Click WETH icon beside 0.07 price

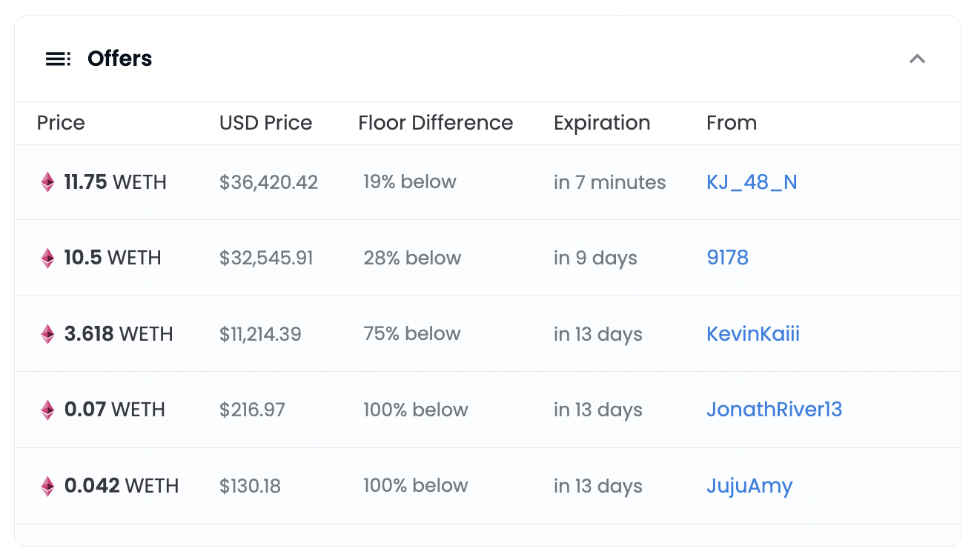click(x=47, y=410)
